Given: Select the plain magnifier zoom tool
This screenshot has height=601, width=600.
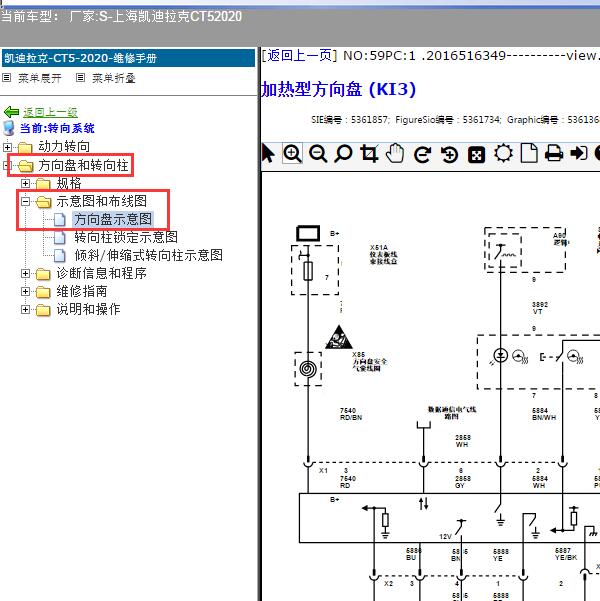Looking at the screenshot, I should [343, 154].
